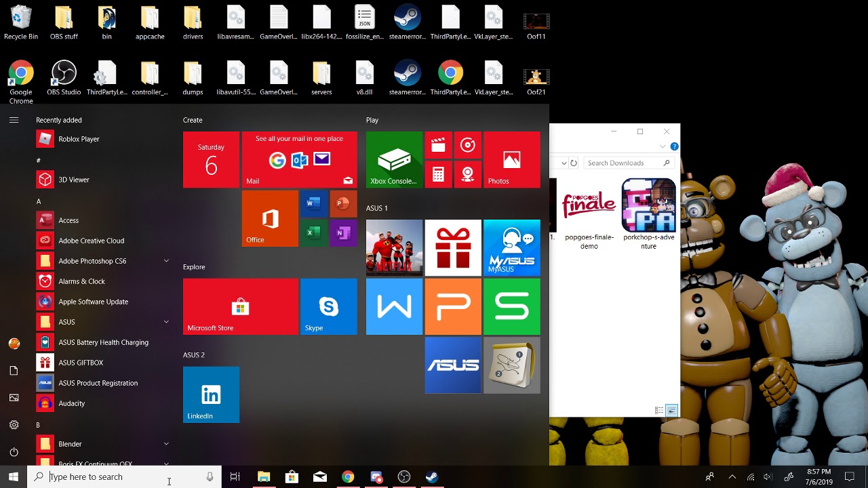Image resolution: width=868 pixels, height=488 pixels.
Task: Open Access from the app list
Action: (102, 220)
